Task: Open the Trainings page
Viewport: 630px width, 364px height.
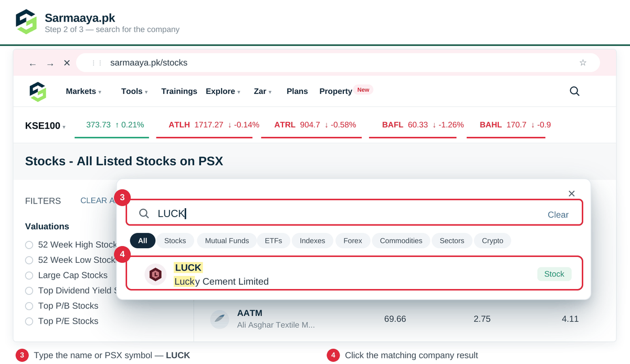Action: [x=179, y=91]
